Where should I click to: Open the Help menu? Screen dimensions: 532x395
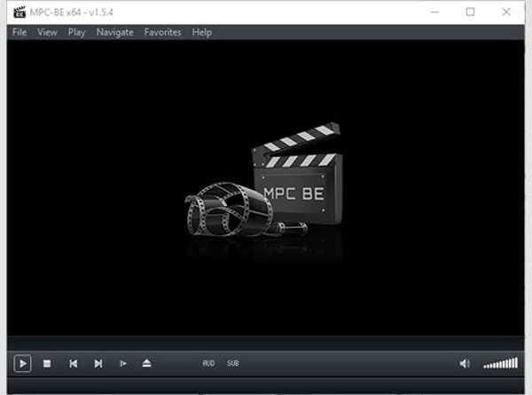202,32
